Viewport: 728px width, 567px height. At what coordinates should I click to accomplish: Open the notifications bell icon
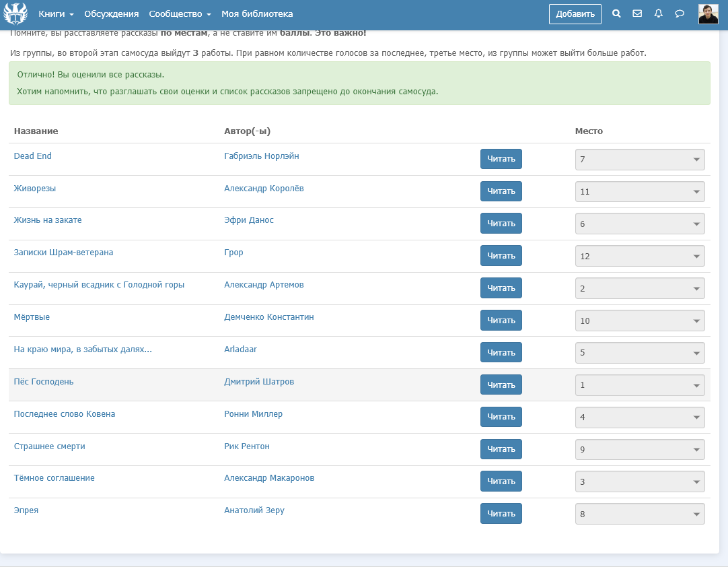[x=659, y=13]
